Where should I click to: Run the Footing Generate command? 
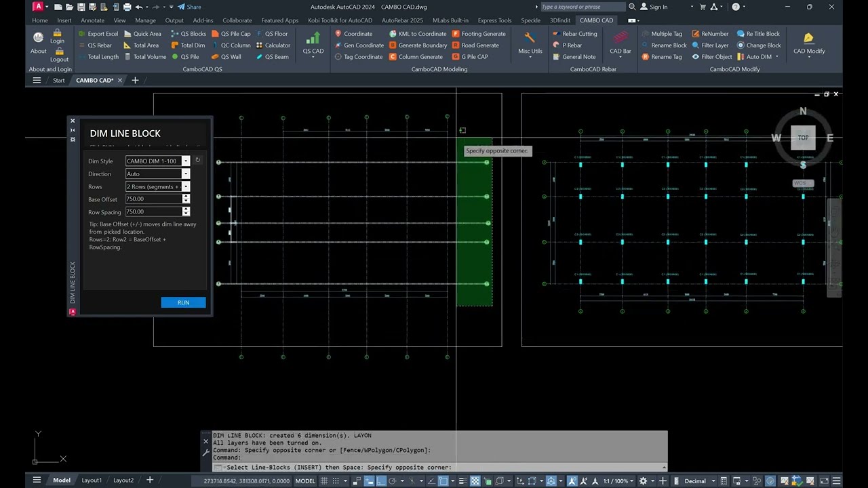pos(479,34)
